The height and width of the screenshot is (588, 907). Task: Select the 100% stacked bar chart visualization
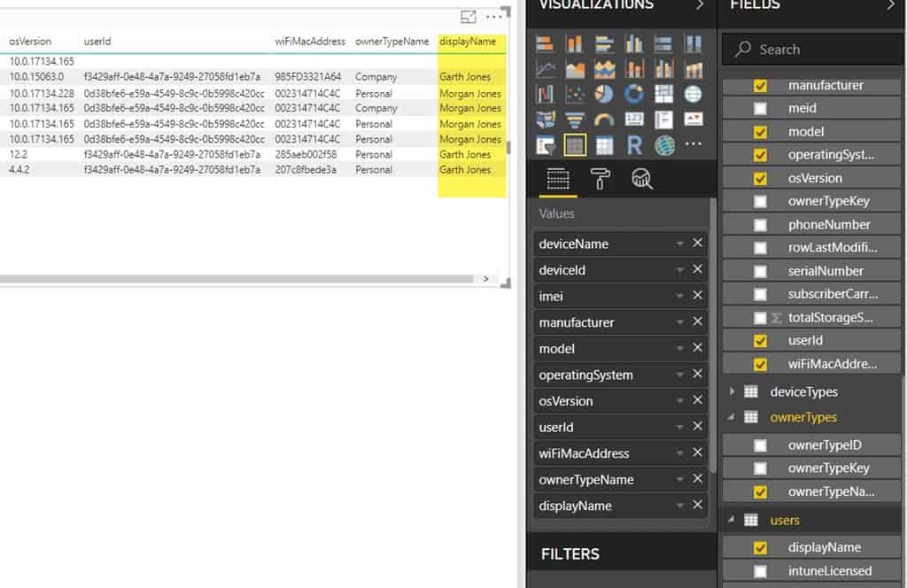click(663, 44)
